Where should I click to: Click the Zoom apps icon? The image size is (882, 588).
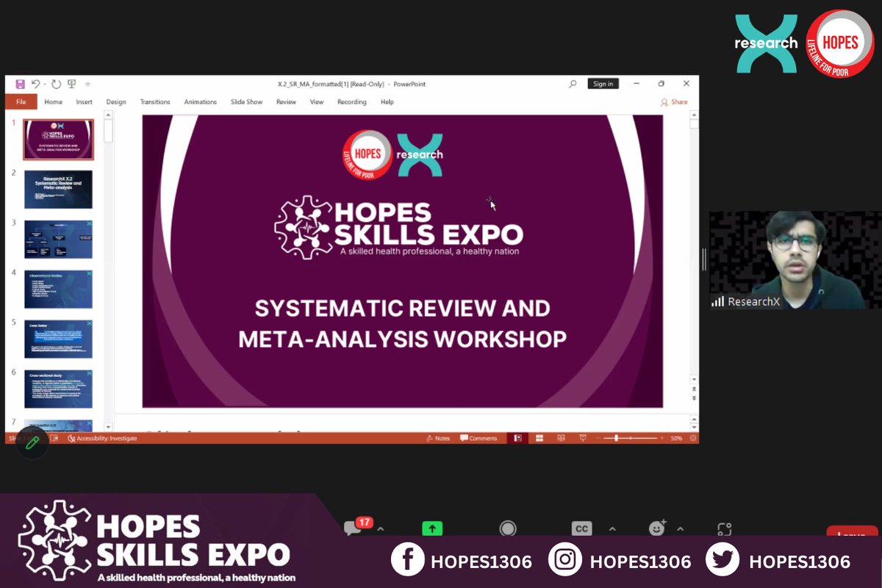point(725,528)
